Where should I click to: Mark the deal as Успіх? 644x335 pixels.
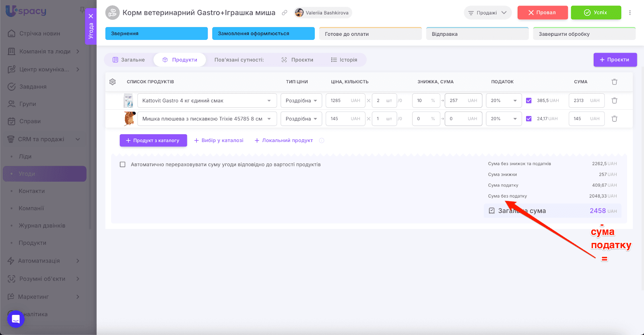point(596,12)
